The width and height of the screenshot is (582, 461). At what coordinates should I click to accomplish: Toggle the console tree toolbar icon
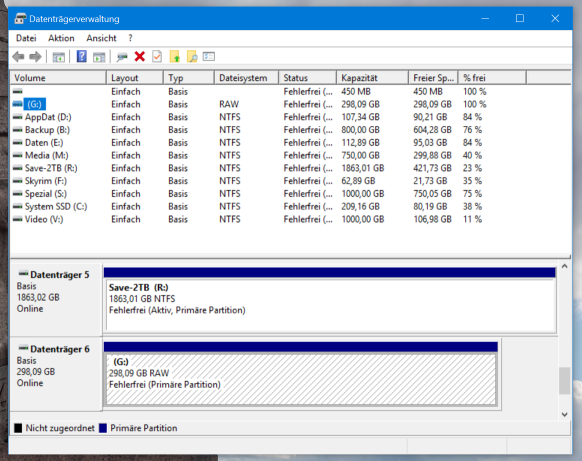click(x=59, y=57)
